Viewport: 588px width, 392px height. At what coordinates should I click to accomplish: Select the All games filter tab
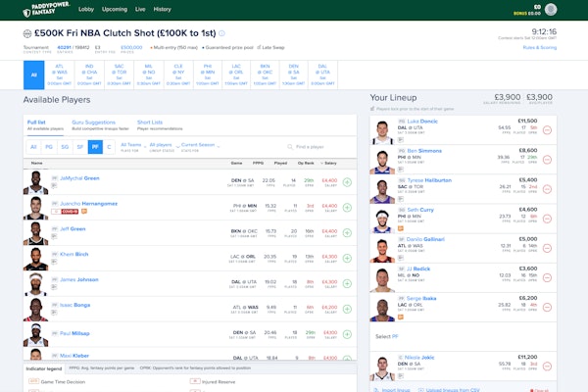pos(33,75)
